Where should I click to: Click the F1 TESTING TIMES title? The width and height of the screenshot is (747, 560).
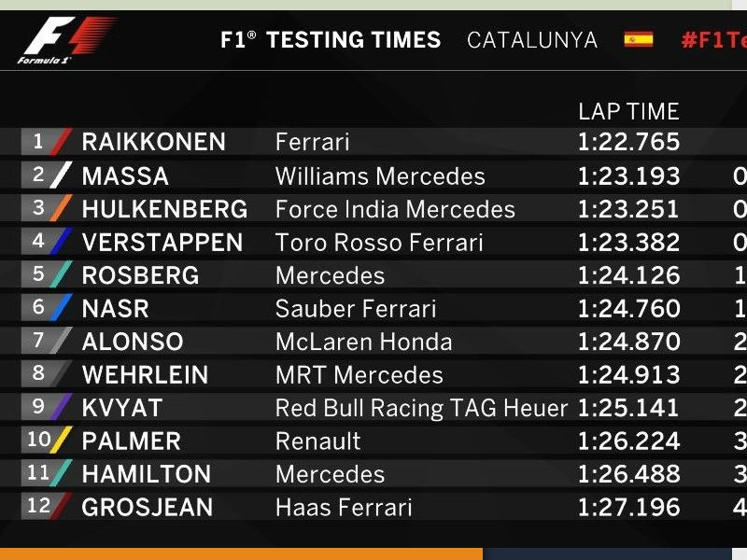(331, 40)
